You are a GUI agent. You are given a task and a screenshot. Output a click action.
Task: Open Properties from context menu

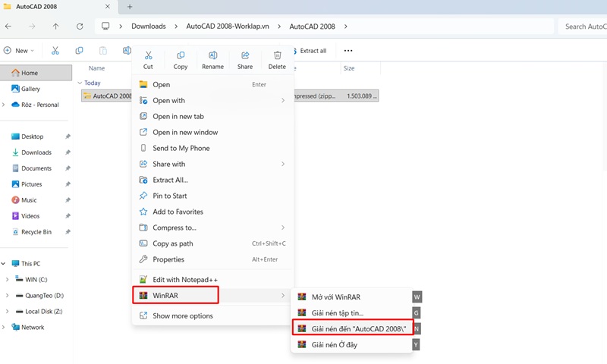212,259
